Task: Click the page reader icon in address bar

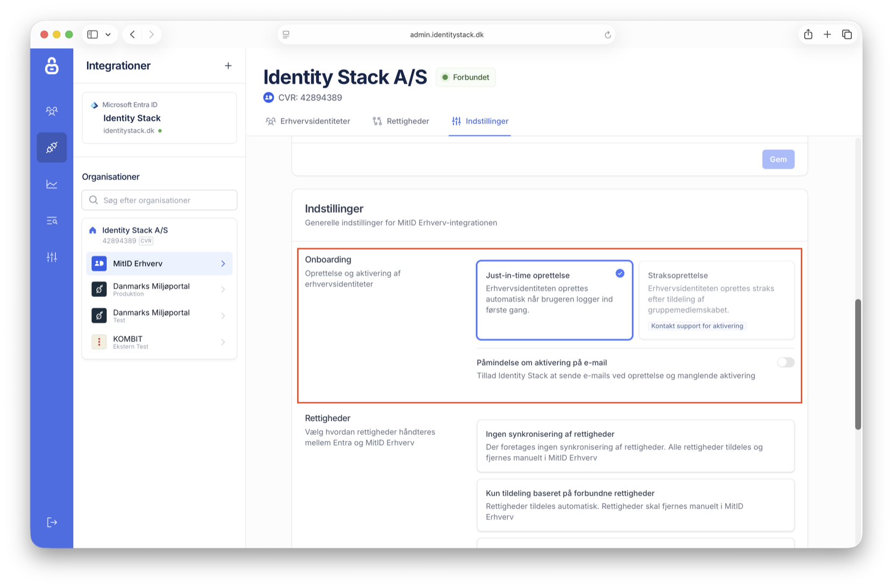Action: tap(286, 34)
